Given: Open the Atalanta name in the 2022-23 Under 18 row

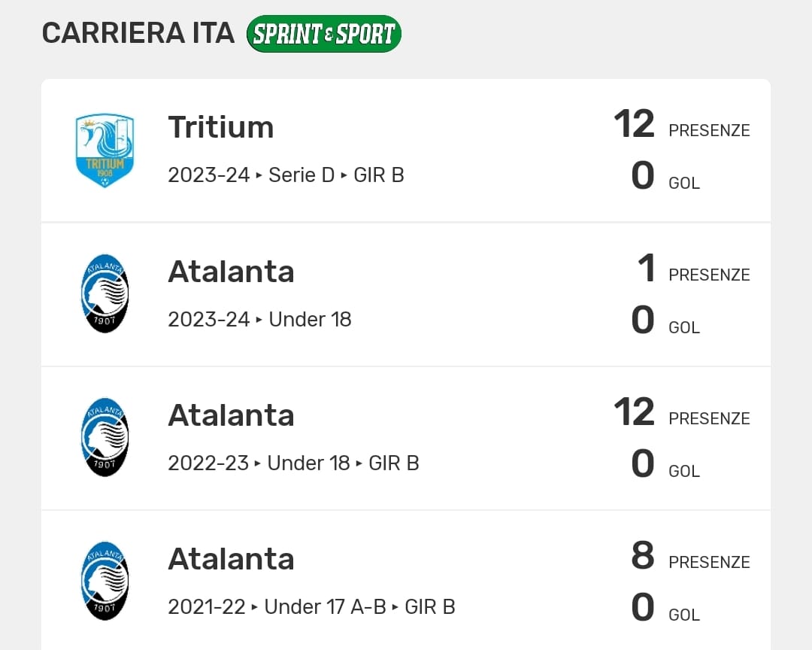Looking at the screenshot, I should (231, 415).
